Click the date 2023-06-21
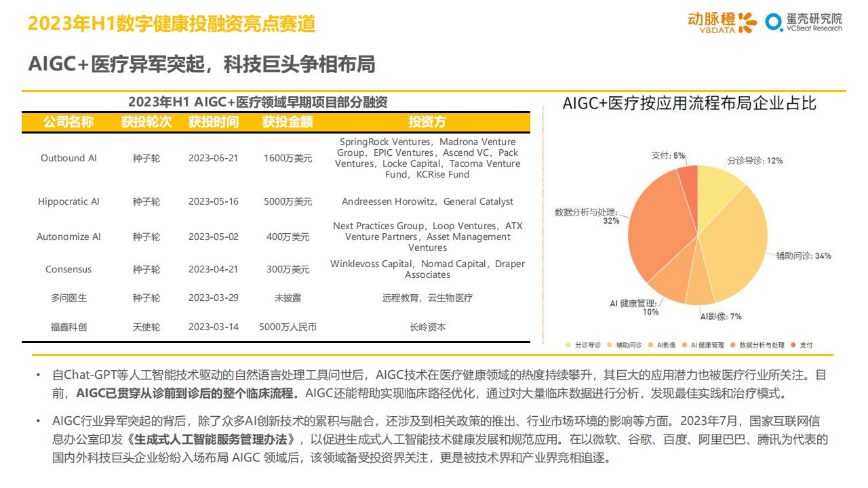868x488 pixels. coord(214,158)
